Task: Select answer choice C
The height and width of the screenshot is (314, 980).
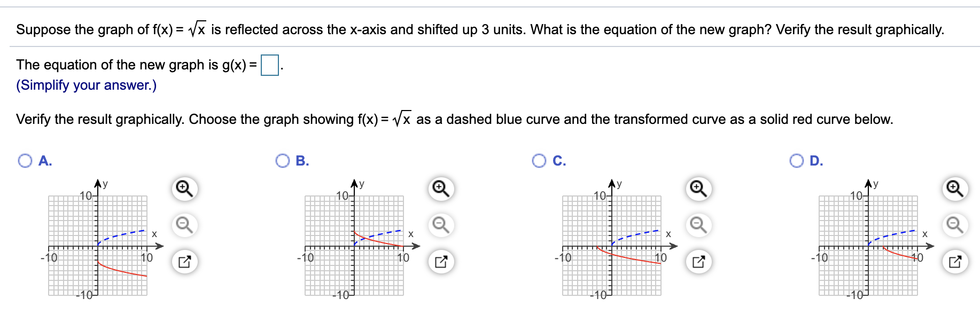Action: (x=540, y=160)
